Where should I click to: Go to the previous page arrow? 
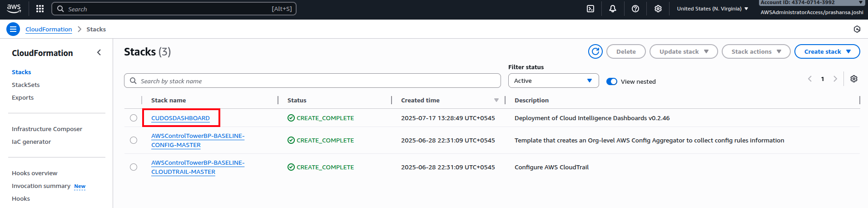[x=810, y=79]
